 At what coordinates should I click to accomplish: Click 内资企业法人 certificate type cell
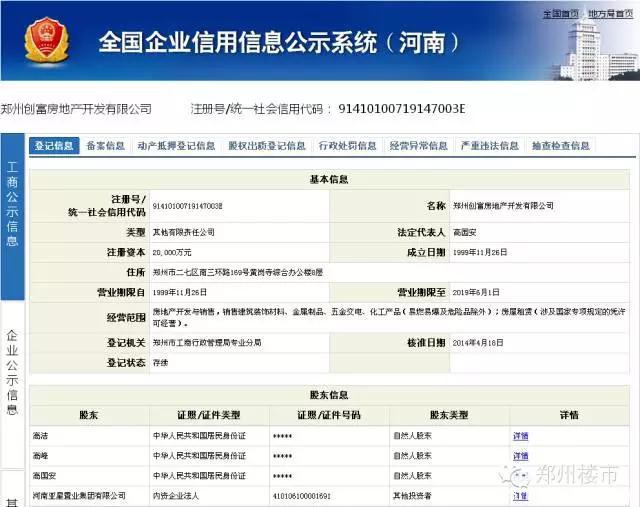click(x=176, y=496)
